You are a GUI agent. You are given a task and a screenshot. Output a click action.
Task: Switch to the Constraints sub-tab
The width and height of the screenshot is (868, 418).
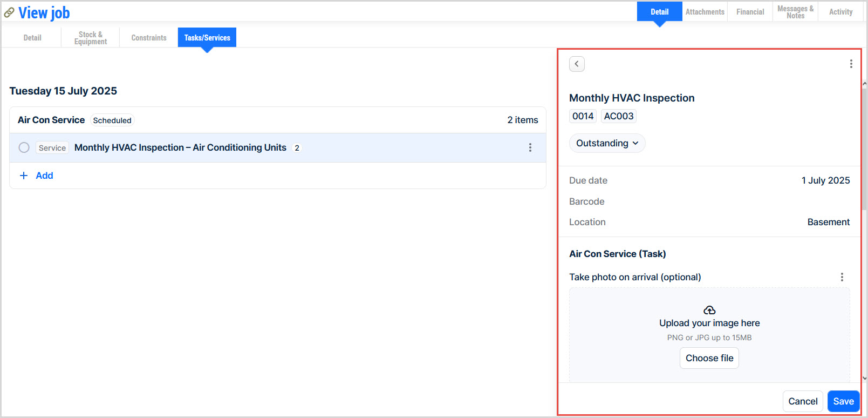point(149,38)
